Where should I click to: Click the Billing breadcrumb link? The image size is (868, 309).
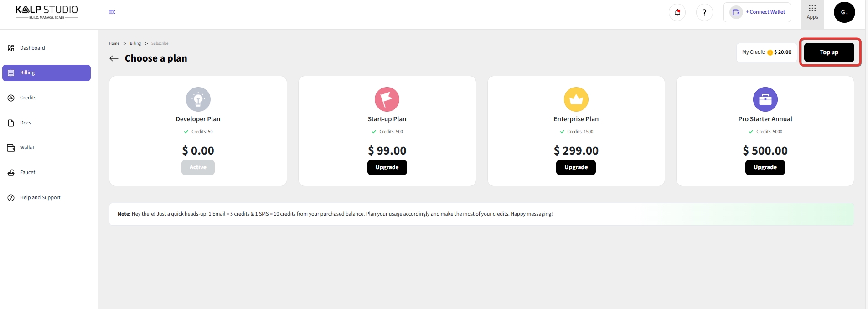(x=135, y=43)
